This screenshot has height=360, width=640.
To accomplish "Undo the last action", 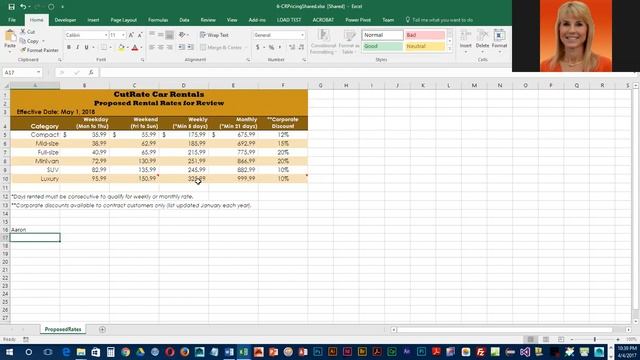I will [x=23, y=7].
